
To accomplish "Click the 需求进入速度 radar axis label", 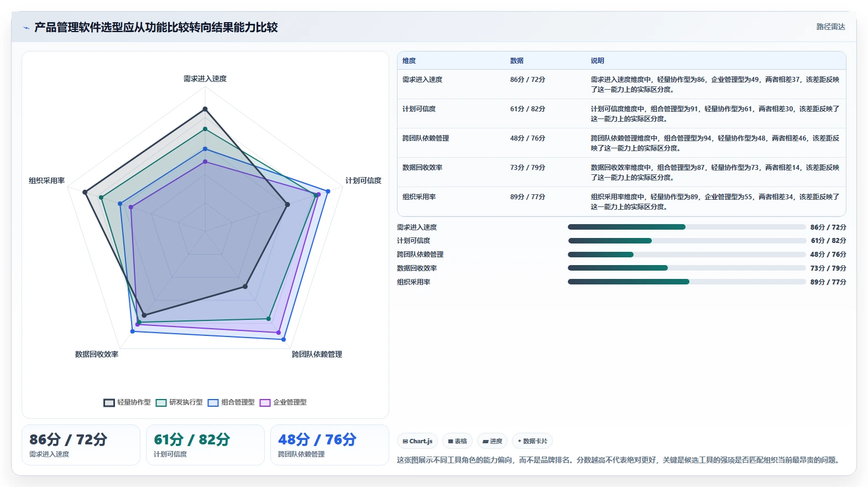I will (205, 79).
